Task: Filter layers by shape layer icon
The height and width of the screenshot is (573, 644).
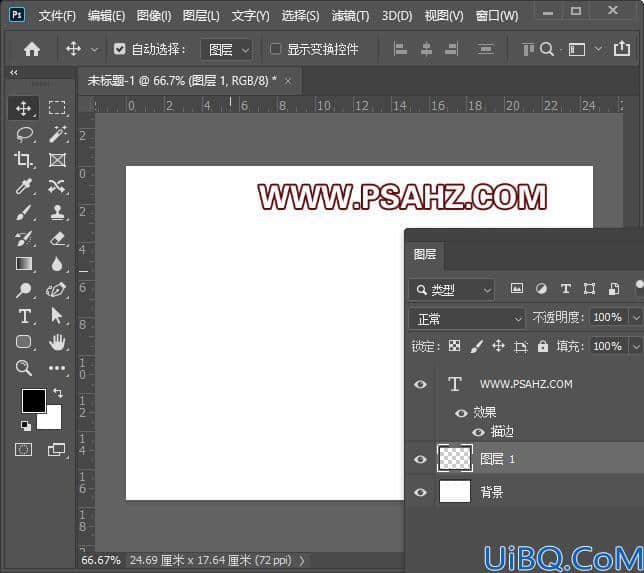Action: pyautogui.click(x=589, y=289)
